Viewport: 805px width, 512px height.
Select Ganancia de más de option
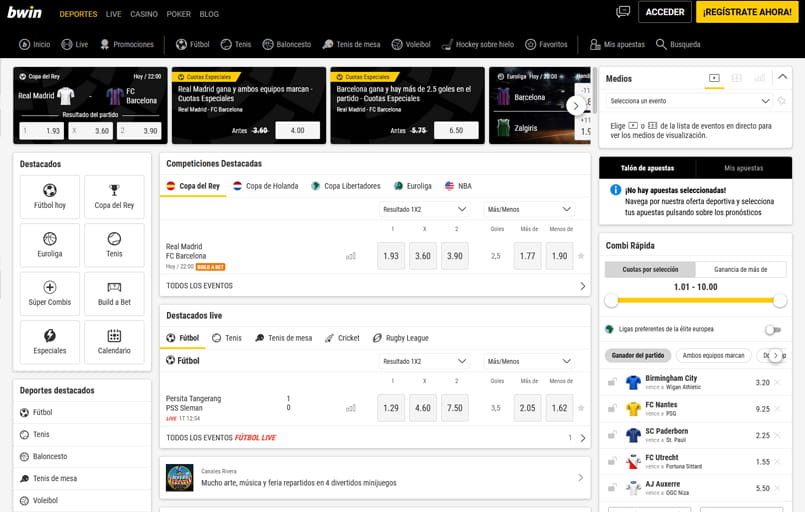741,269
